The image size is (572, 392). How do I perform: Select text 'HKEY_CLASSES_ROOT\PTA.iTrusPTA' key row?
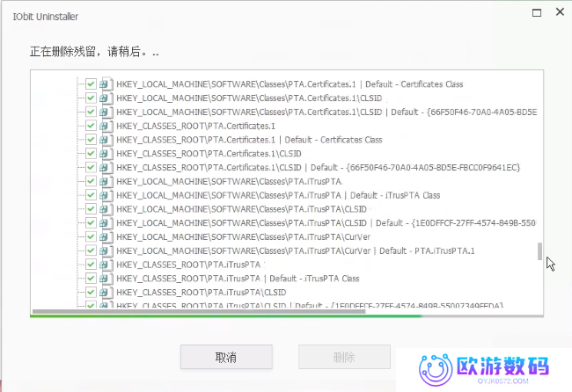click(x=188, y=265)
